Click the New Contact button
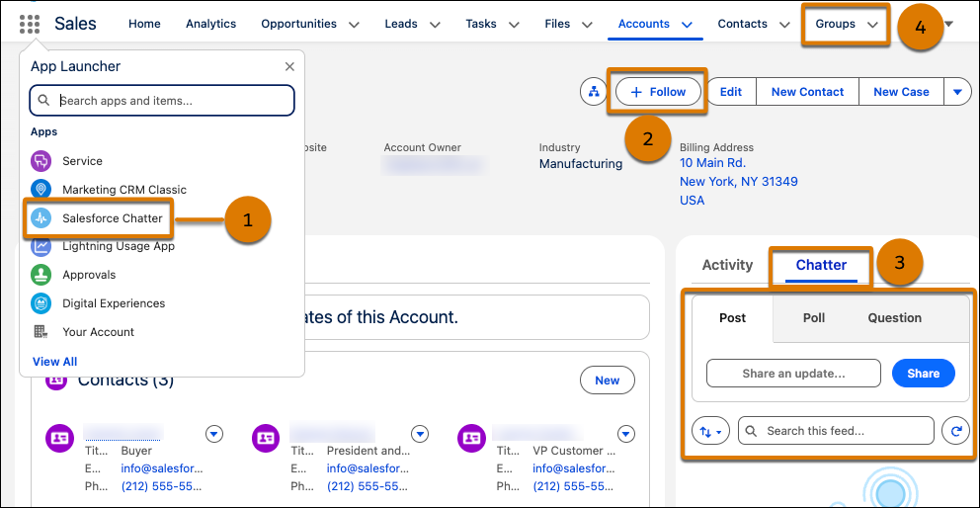The height and width of the screenshot is (508, 980). click(x=807, y=92)
